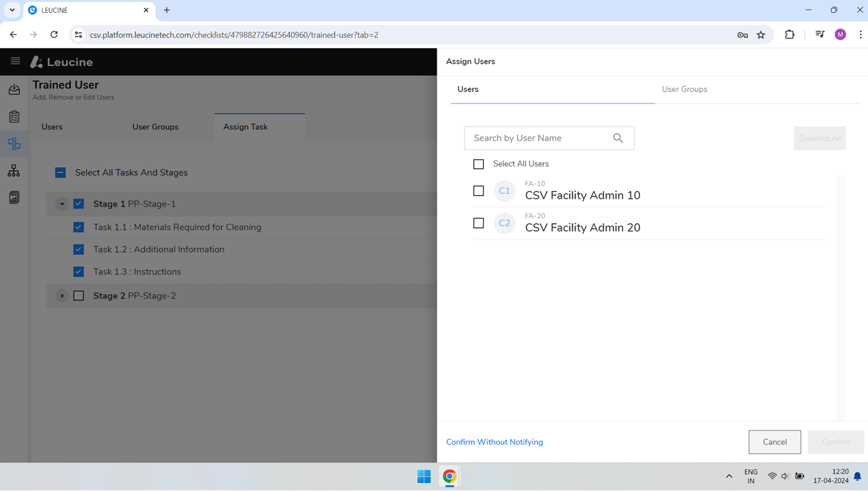
Task: Click the search magnifier icon
Action: (618, 138)
